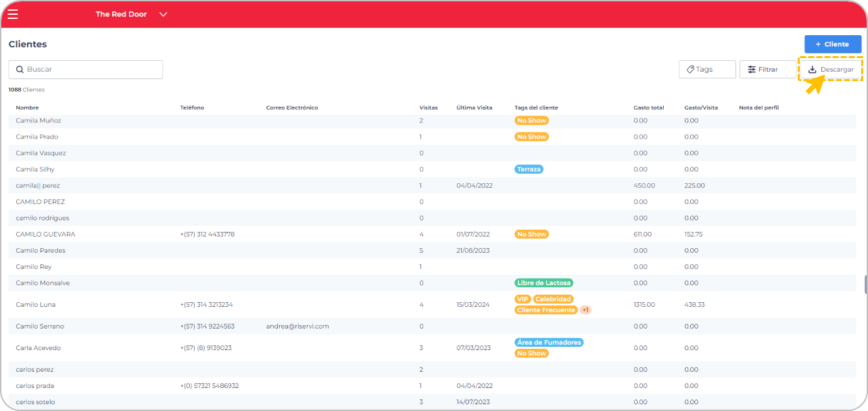Click the Correo Electrónico column header
Image resolution: width=868 pixels, height=411 pixels.
pos(292,107)
